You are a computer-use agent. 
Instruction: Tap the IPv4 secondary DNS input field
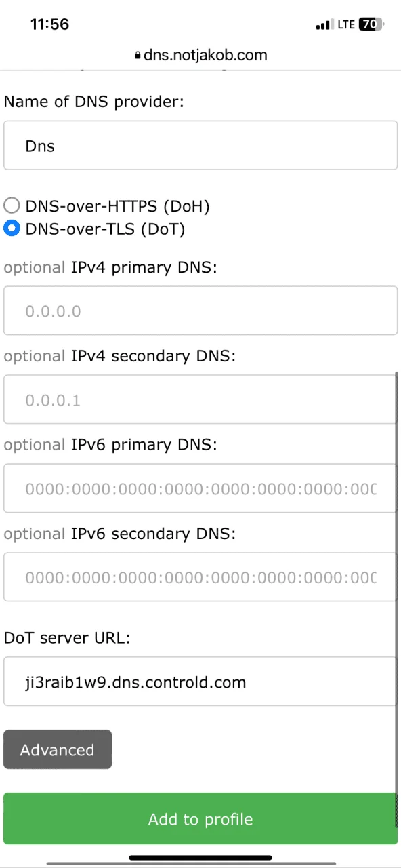pos(200,399)
